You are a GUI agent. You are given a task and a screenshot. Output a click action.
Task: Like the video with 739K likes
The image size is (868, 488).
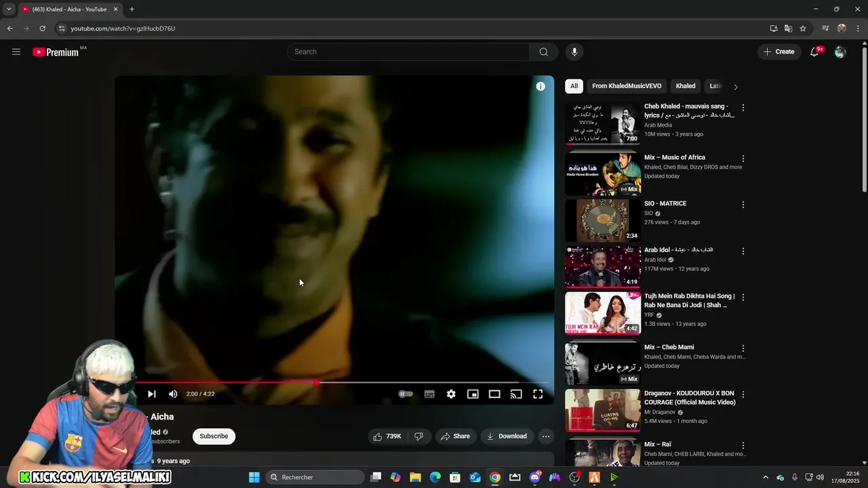tap(387, 436)
